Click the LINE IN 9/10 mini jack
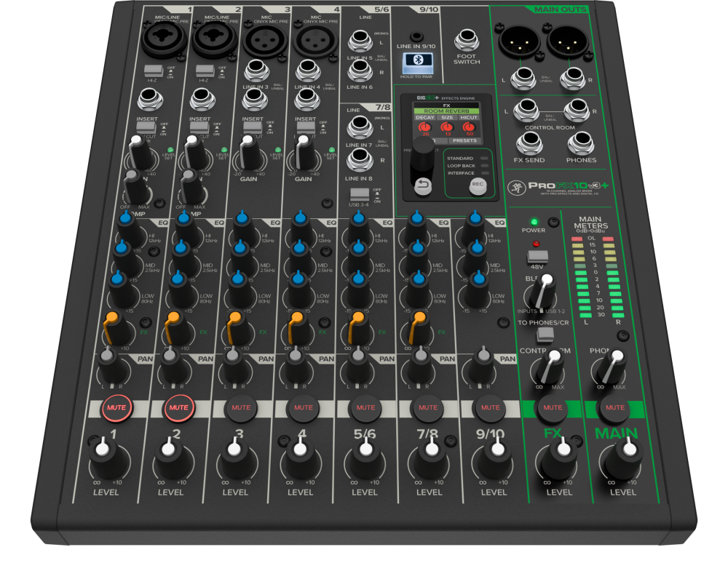This screenshot has height=582, width=728. coord(416,36)
